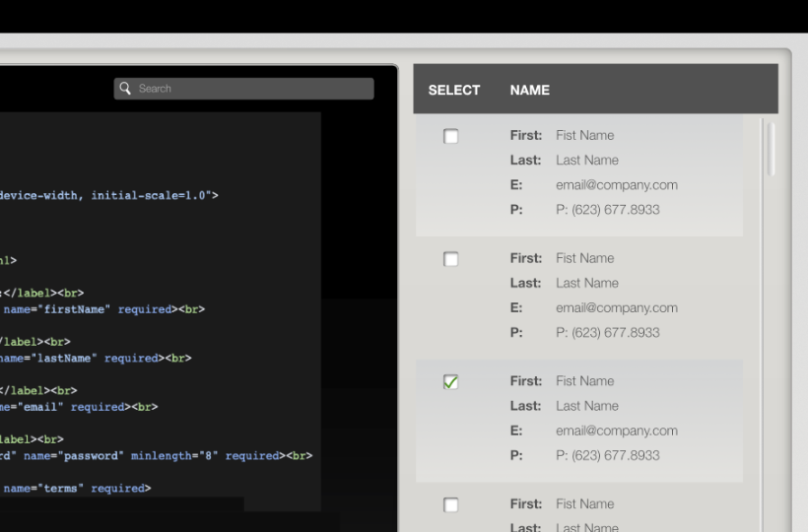The image size is (808, 532).
Task: Click the Search input field
Action: click(243, 89)
